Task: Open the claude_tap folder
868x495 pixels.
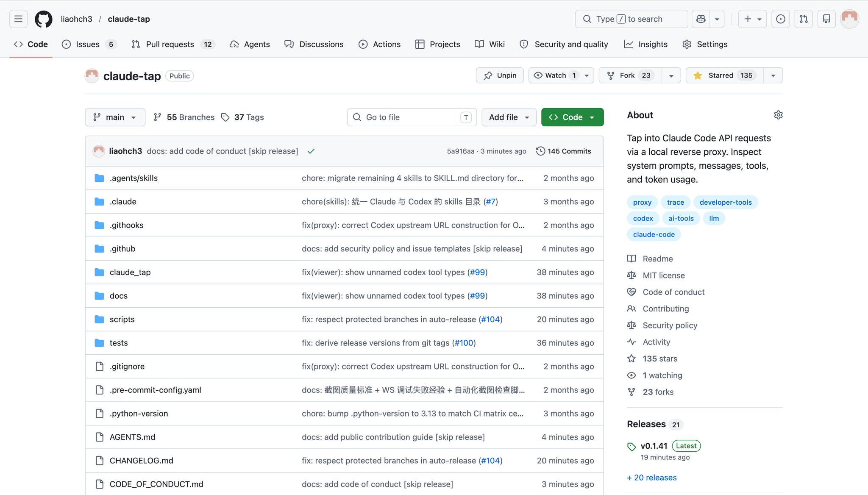Action: point(130,272)
